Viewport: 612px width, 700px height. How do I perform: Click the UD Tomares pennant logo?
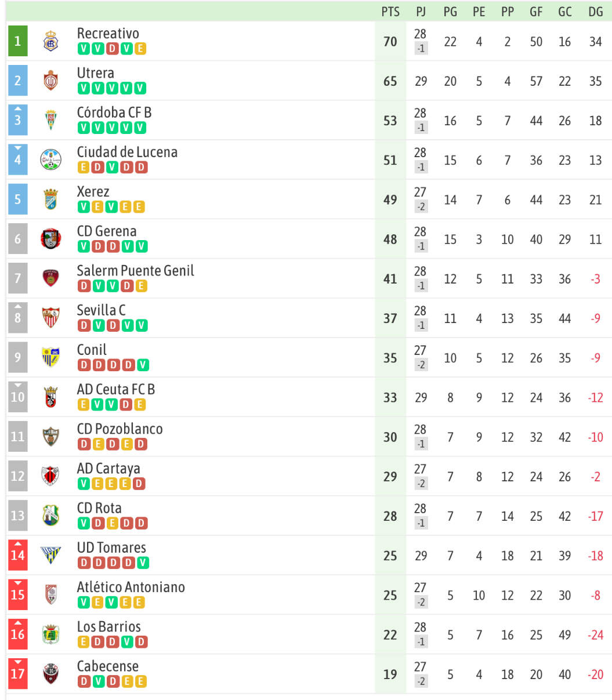click(51, 555)
